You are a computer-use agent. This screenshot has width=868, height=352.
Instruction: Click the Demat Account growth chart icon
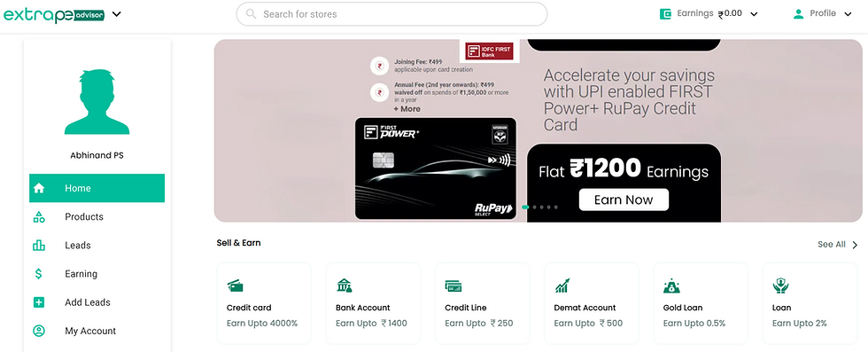(562, 286)
